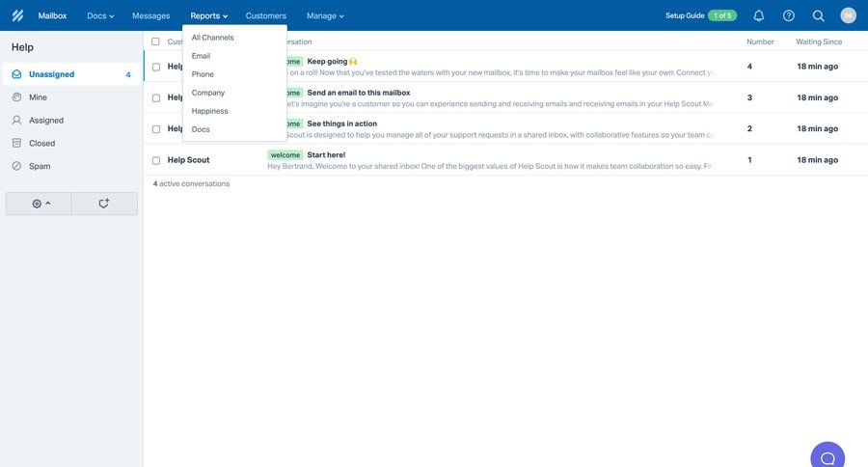The height and width of the screenshot is (467, 868).
Task: Click the Closed folder archive icon
Action: pyautogui.click(x=16, y=143)
